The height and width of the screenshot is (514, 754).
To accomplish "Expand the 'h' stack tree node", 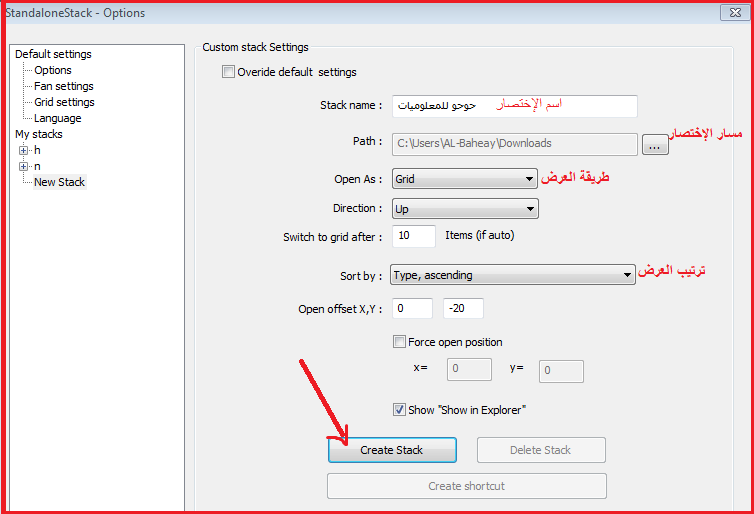I will pos(23,150).
